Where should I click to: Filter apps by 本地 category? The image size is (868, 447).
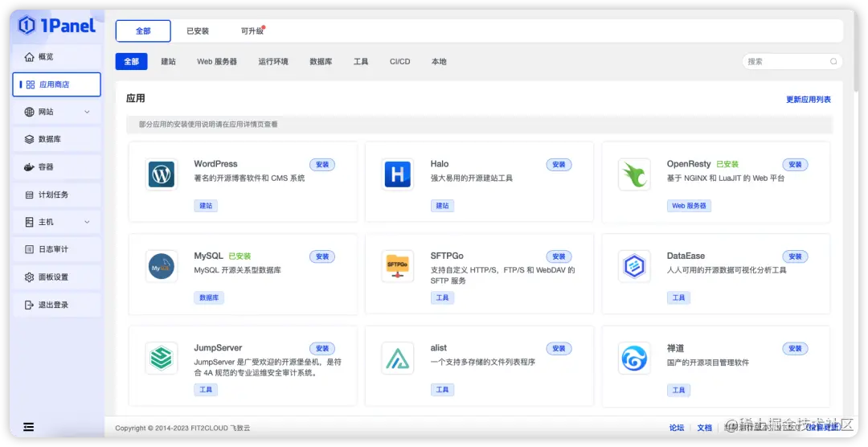pos(439,61)
